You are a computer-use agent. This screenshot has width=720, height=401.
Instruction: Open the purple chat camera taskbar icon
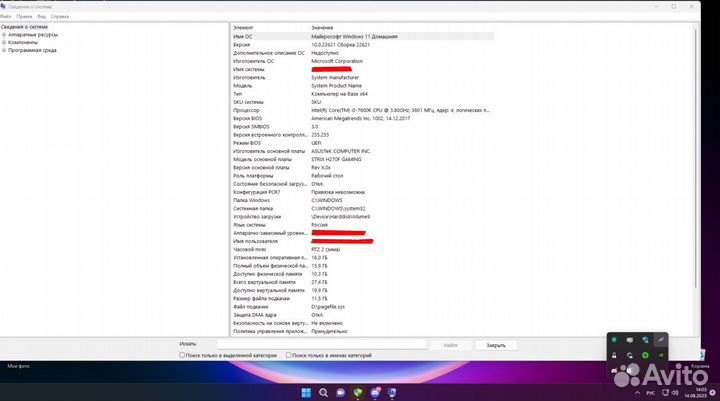(x=340, y=393)
